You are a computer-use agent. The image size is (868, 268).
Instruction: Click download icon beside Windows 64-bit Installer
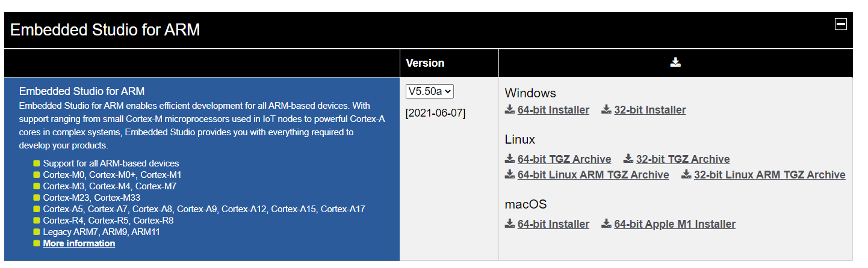[x=510, y=109]
